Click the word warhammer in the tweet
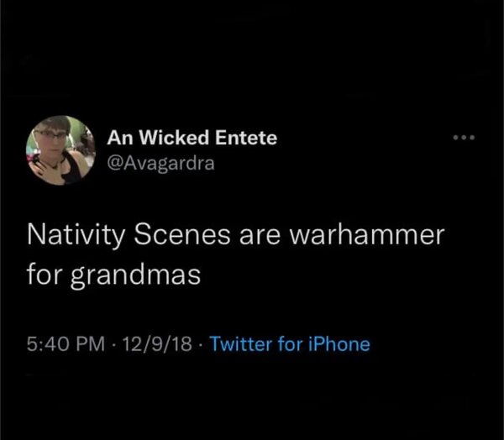 [367, 234]
